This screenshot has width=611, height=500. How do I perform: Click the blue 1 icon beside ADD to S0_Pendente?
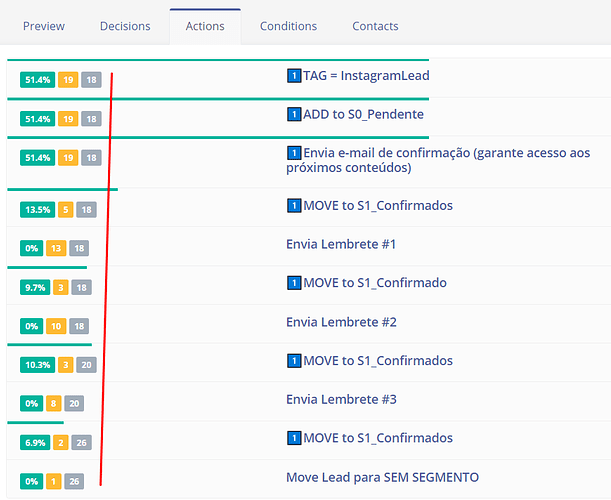click(x=294, y=114)
